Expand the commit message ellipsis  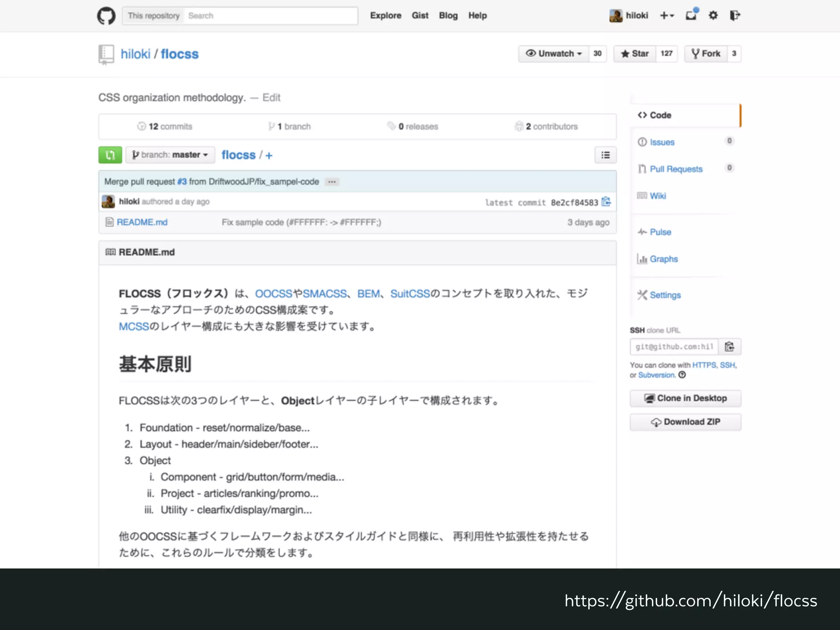click(x=332, y=182)
